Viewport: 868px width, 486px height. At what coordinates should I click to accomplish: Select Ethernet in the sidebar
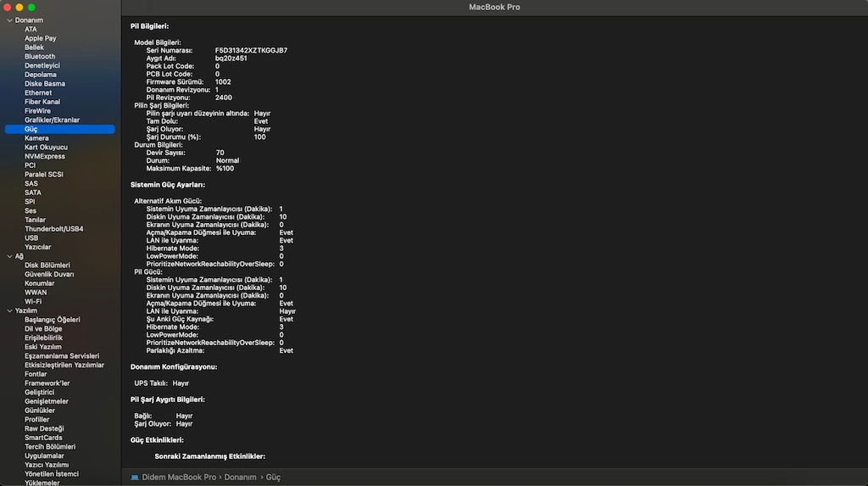pyautogui.click(x=37, y=92)
